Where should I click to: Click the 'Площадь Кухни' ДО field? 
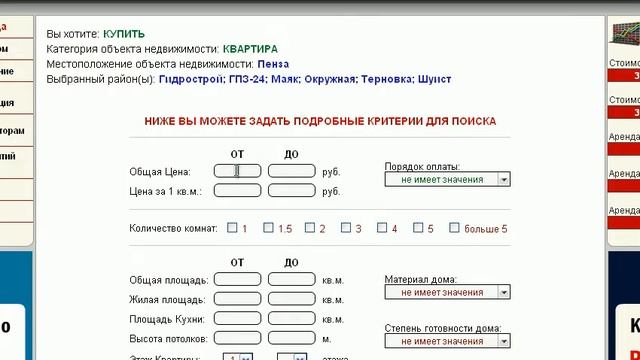(292, 318)
